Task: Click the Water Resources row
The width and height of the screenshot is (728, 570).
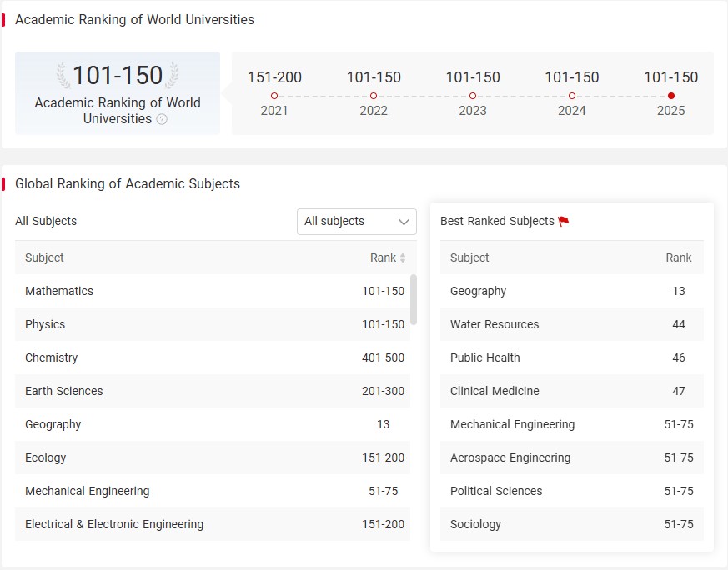Action: tap(571, 324)
